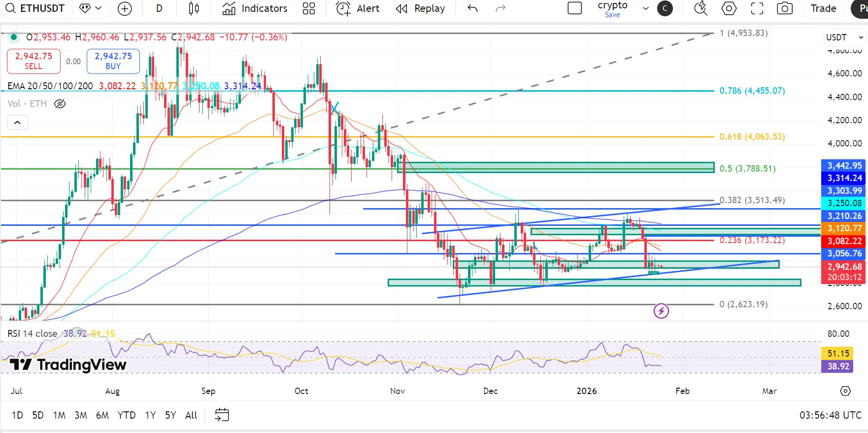
Task: Click the compare or add symbol plus icon
Action: click(125, 8)
